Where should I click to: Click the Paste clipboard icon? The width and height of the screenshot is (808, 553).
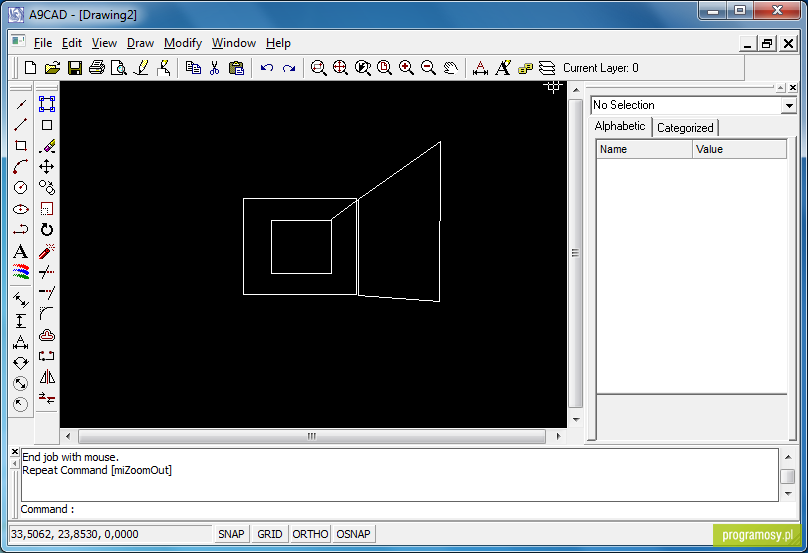click(x=237, y=68)
